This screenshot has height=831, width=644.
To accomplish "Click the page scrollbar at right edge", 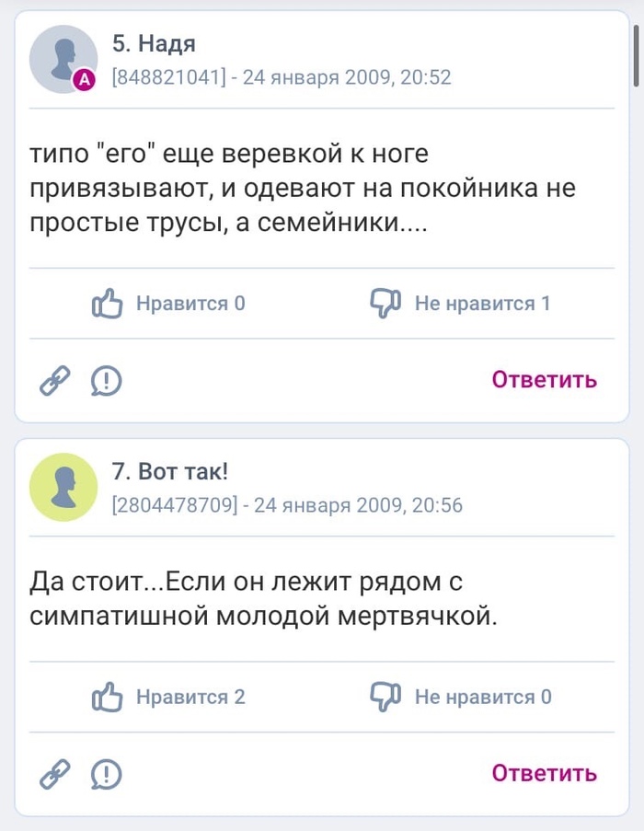I will tap(637, 55).
